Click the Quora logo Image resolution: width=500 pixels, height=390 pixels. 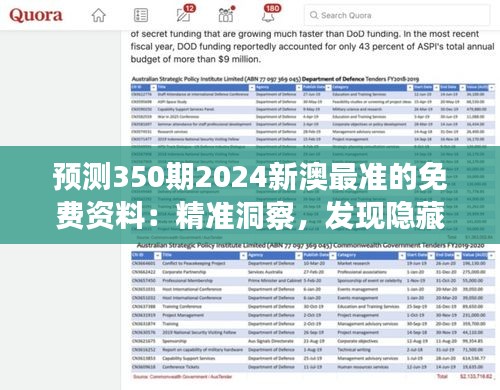(x=36, y=15)
